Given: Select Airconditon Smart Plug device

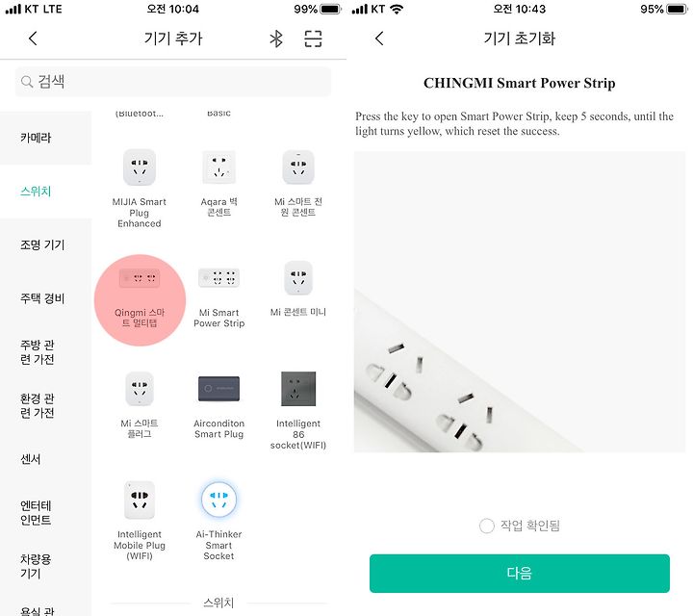Looking at the screenshot, I should [x=218, y=406].
